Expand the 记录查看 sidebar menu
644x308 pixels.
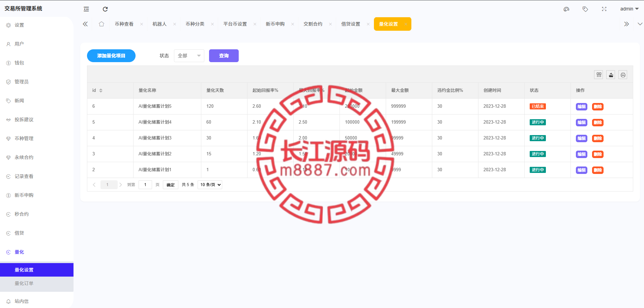pos(37,176)
